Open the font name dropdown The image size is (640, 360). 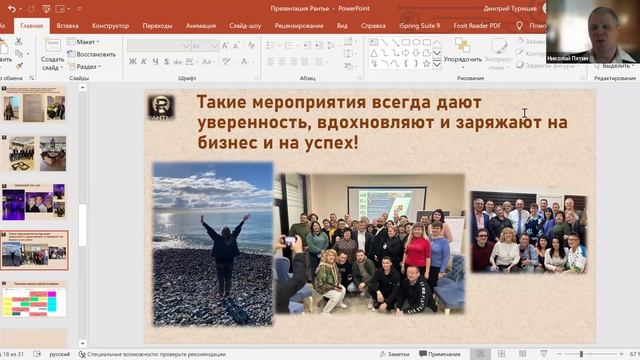186,46
